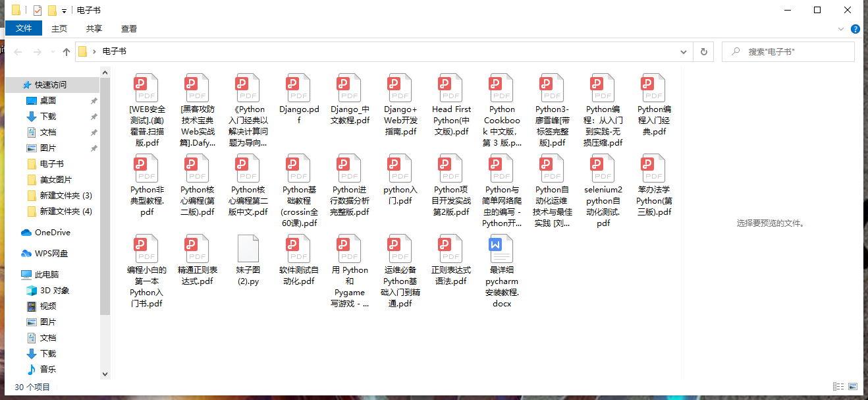Screen dimensions: 868x400
Task: Select Python进行数据分析完整版.pdf icon
Action: tap(350, 168)
